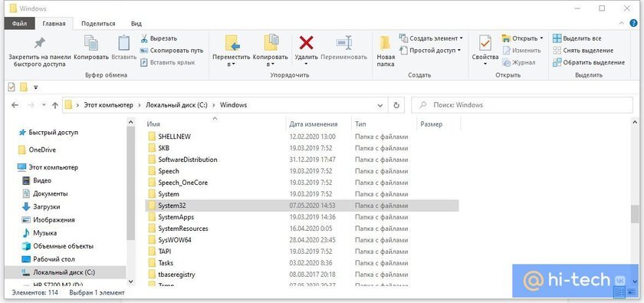Screen dimensions: 644x303
Task: Go back with the left arrow
Action: tap(15, 105)
